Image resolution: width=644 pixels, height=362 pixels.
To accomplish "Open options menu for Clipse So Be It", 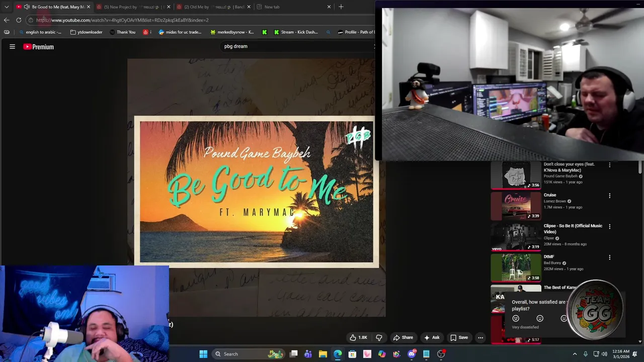I will tap(610, 227).
